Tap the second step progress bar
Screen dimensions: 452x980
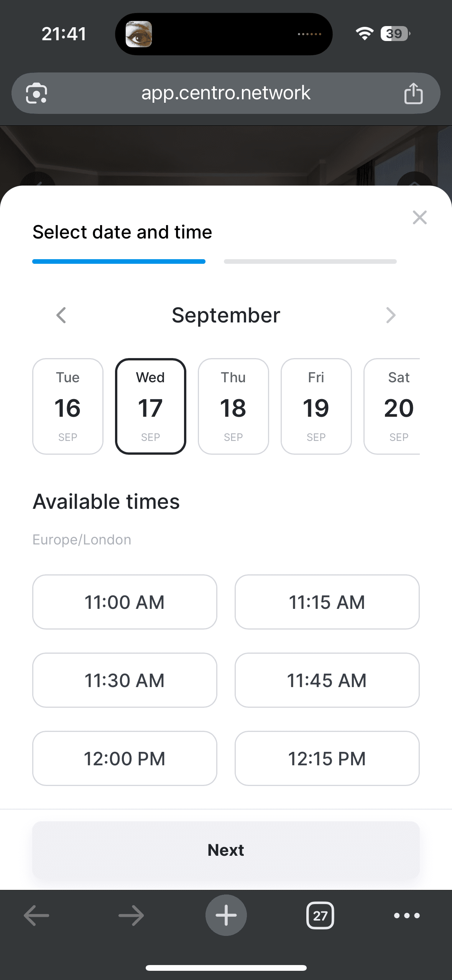[310, 261]
